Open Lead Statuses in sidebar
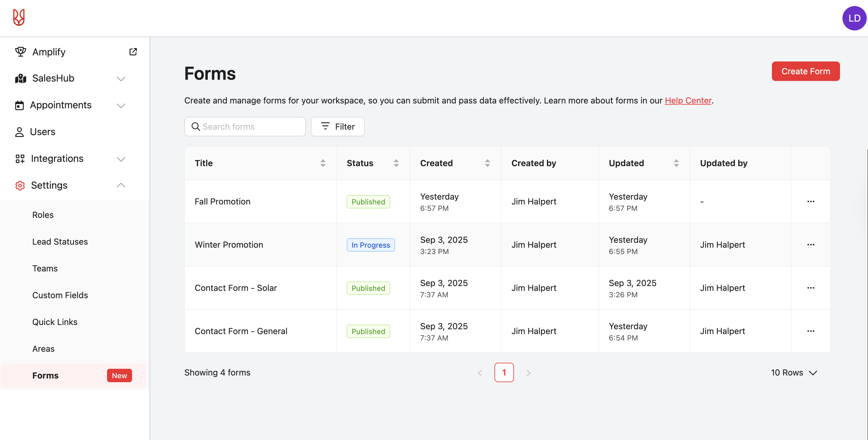This screenshot has width=868, height=440. click(60, 242)
